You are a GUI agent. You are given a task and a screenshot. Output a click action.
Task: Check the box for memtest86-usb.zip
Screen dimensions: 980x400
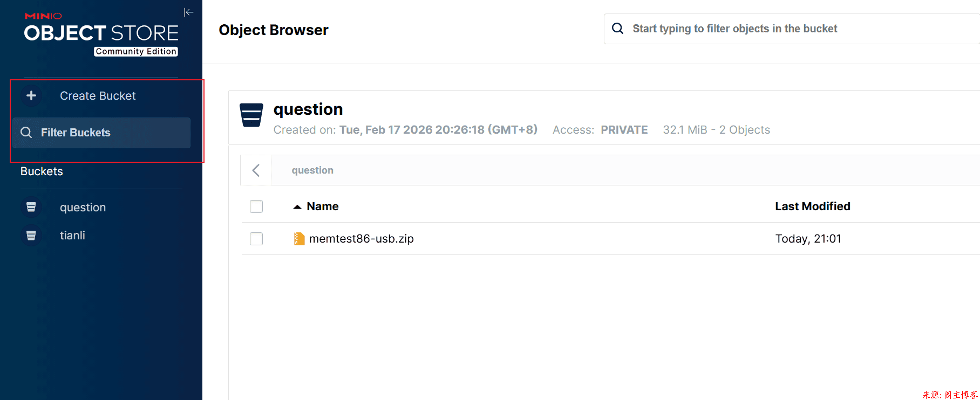[256, 239]
